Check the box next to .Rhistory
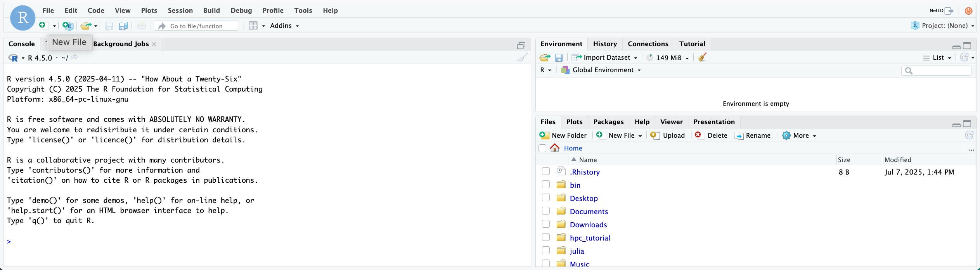 click(546, 171)
